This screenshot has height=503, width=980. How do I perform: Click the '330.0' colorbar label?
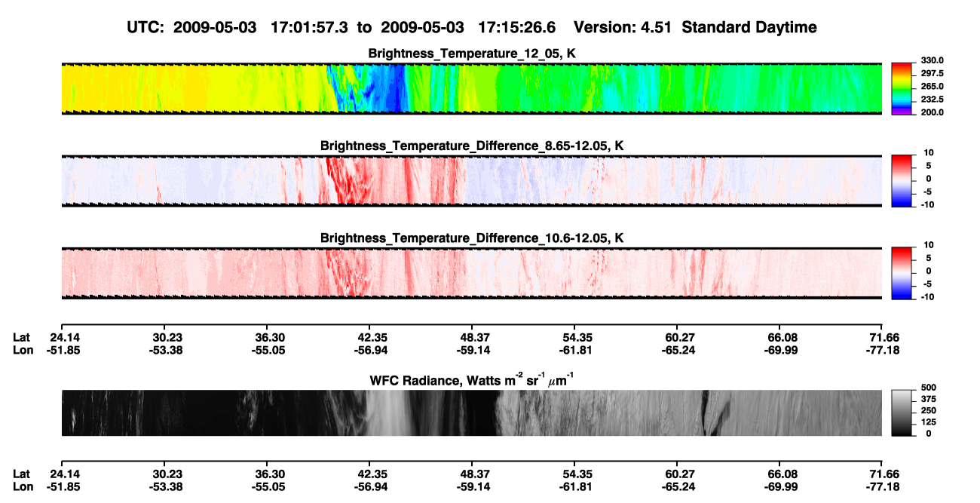(x=932, y=60)
